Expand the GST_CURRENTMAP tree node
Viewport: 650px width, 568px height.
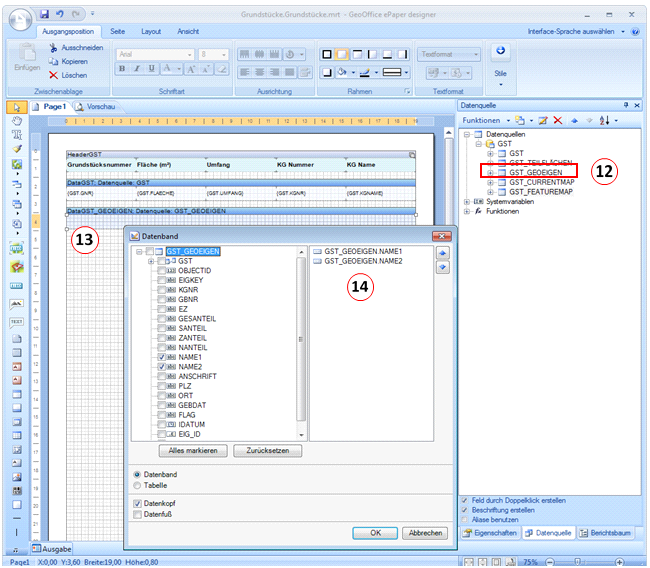coord(490,182)
